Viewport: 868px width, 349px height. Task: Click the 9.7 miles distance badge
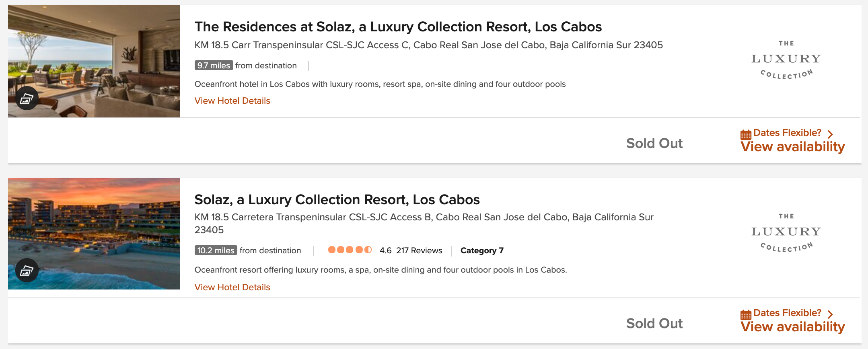pos(214,66)
